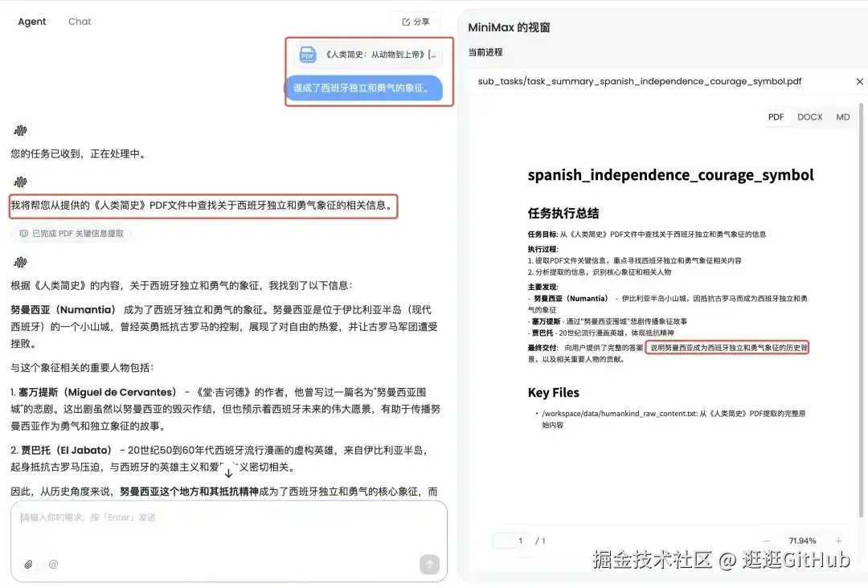The image size is (868, 588).
Task: Select the MD format tab
Action: 842,116
